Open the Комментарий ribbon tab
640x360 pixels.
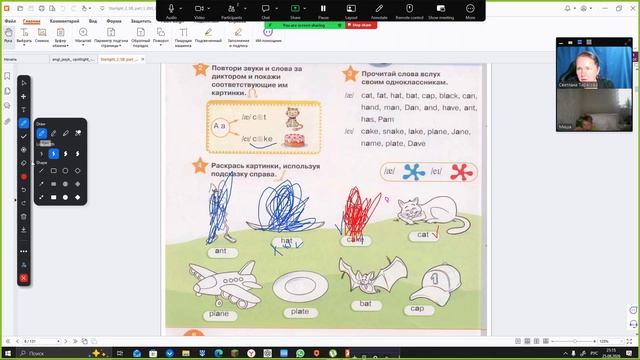click(x=64, y=21)
